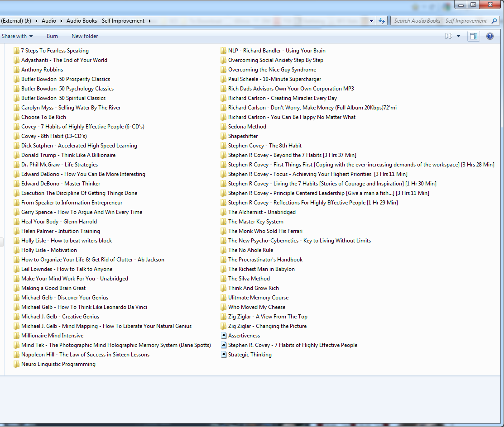Select the Choose To Be Rich folder icon
504x427 pixels.
pos(16,117)
